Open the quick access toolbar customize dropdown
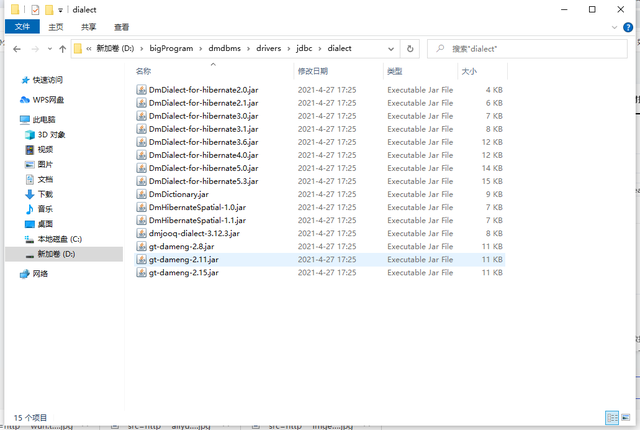640x430 pixels. click(60, 10)
